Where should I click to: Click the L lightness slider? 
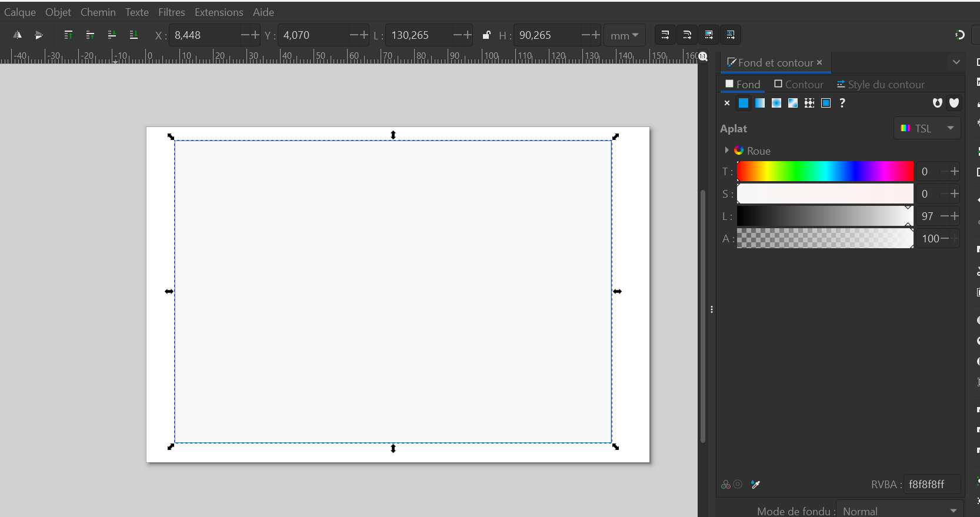[825, 216]
